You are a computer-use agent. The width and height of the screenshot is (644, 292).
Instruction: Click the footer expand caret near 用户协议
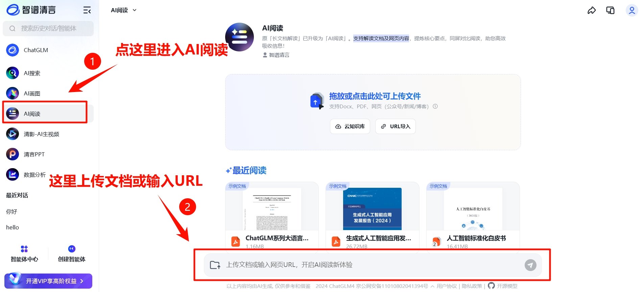click(432, 286)
